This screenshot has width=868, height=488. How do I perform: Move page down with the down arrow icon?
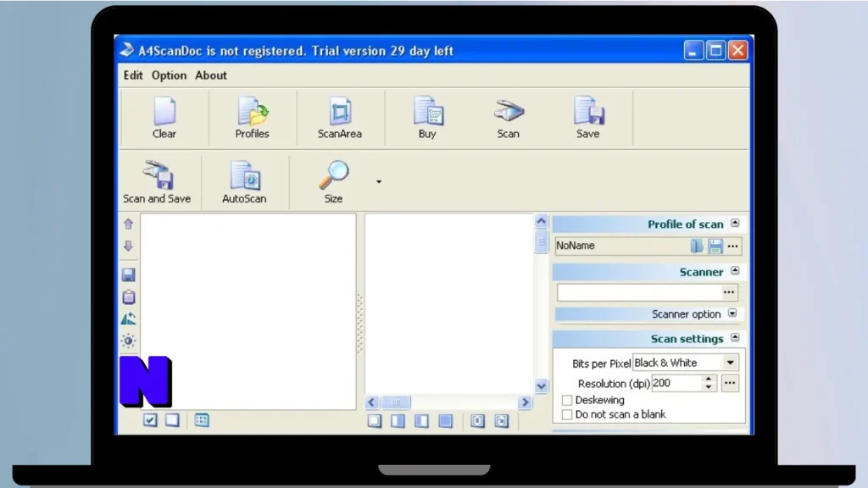pyautogui.click(x=129, y=246)
